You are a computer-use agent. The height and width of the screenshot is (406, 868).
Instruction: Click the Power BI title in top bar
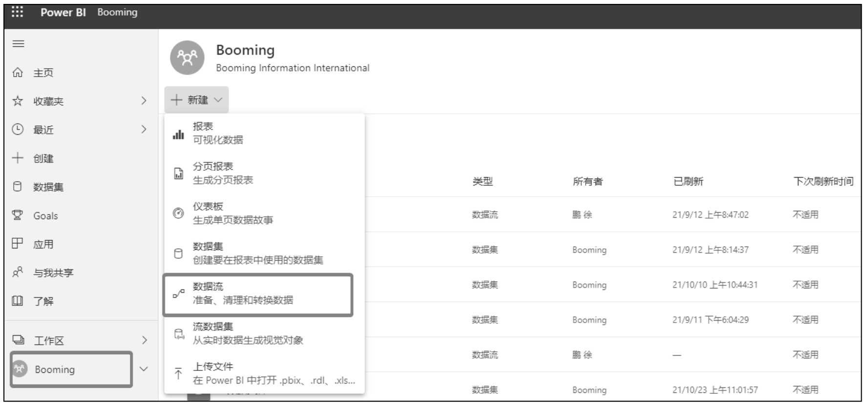click(63, 13)
